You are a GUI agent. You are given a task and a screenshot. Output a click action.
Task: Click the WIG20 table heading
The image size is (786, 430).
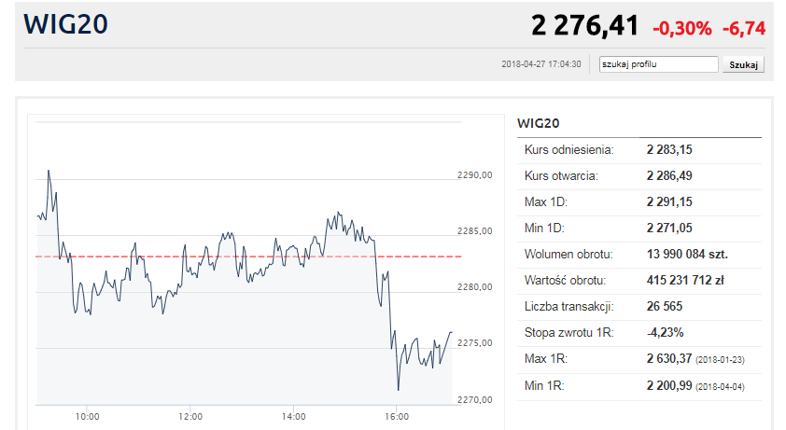tap(538, 123)
